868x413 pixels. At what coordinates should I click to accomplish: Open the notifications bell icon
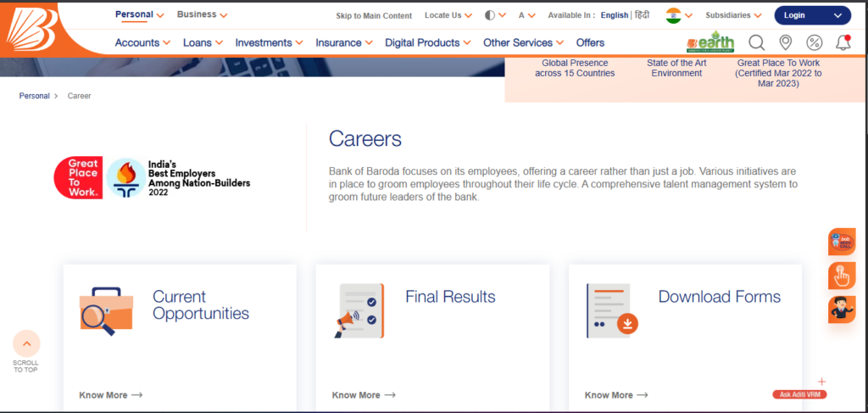[843, 42]
